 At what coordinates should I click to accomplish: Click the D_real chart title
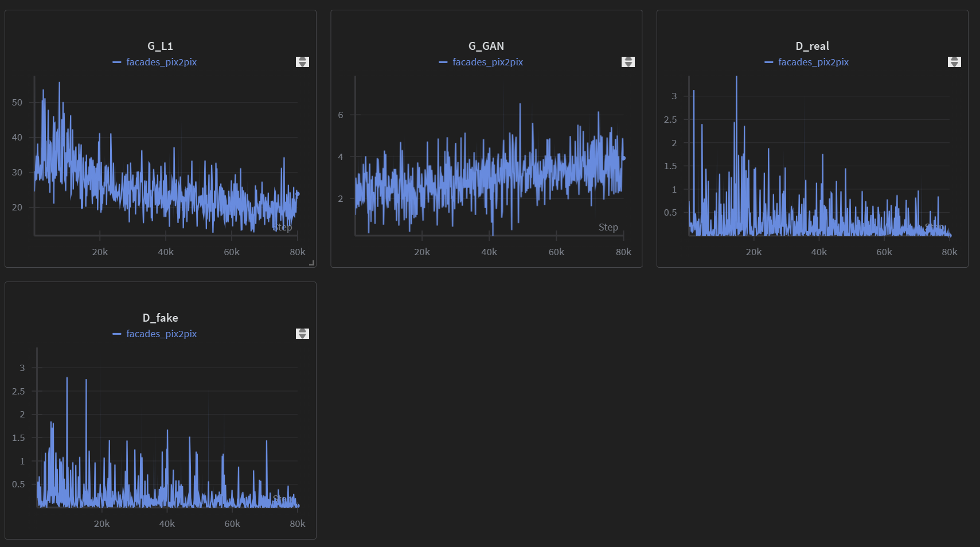tap(812, 46)
